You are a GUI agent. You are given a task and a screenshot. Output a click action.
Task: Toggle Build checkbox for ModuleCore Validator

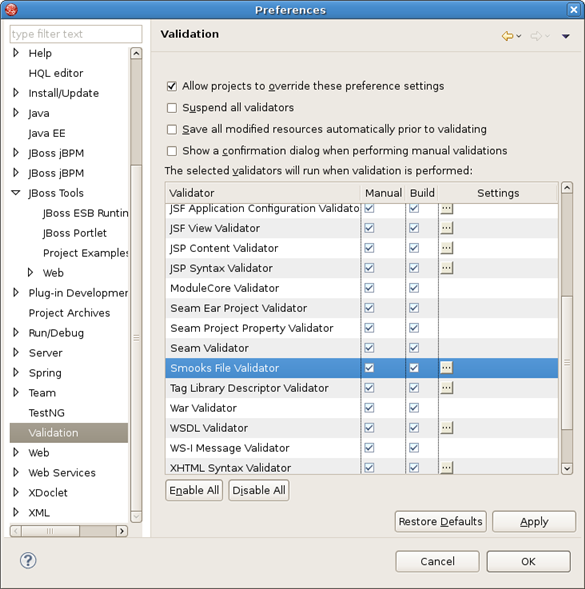tap(414, 288)
